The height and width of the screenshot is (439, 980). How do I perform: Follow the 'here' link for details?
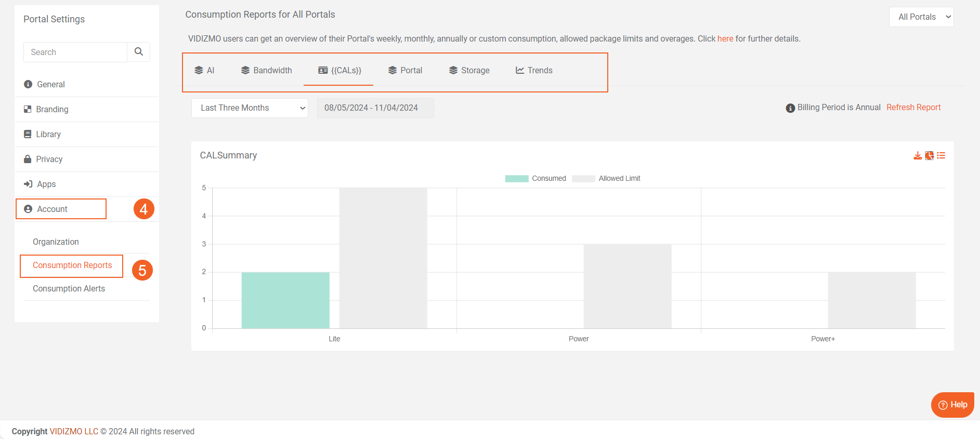coord(725,39)
